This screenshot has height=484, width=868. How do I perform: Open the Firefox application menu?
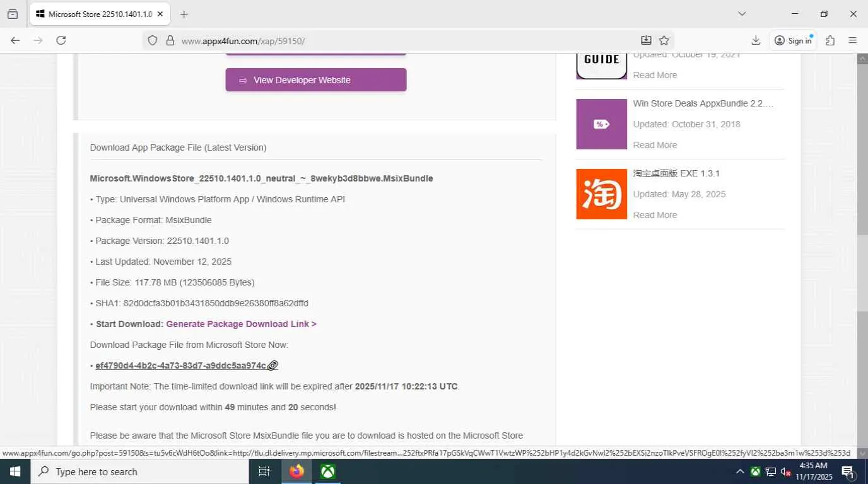[x=853, y=40]
